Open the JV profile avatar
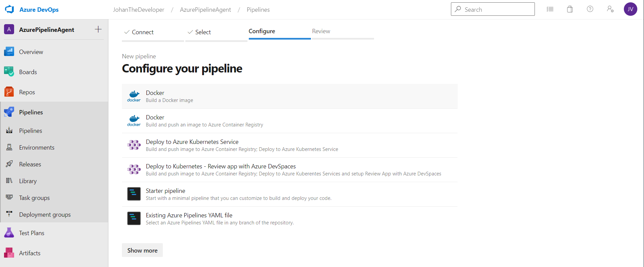Image resolution: width=644 pixels, height=267 pixels. (631, 9)
